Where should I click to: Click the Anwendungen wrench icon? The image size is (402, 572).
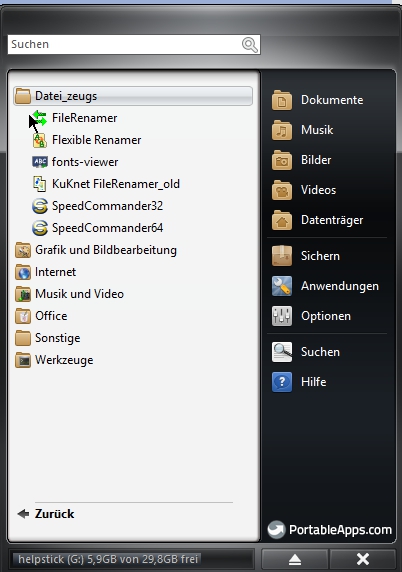[x=282, y=286]
